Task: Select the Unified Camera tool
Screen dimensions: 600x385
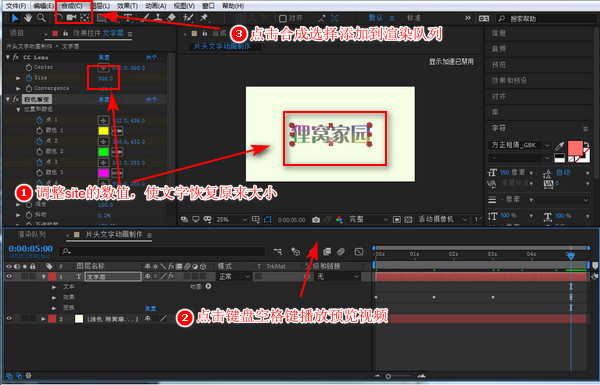Action: point(72,18)
